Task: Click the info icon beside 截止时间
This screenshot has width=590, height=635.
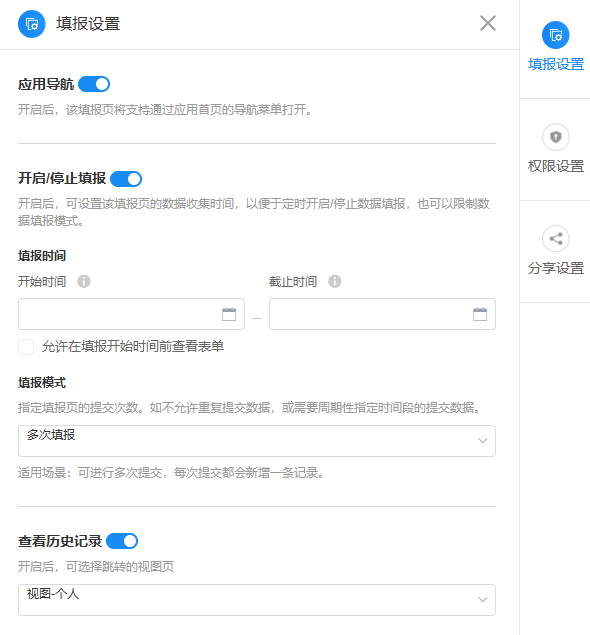Action: [334, 281]
